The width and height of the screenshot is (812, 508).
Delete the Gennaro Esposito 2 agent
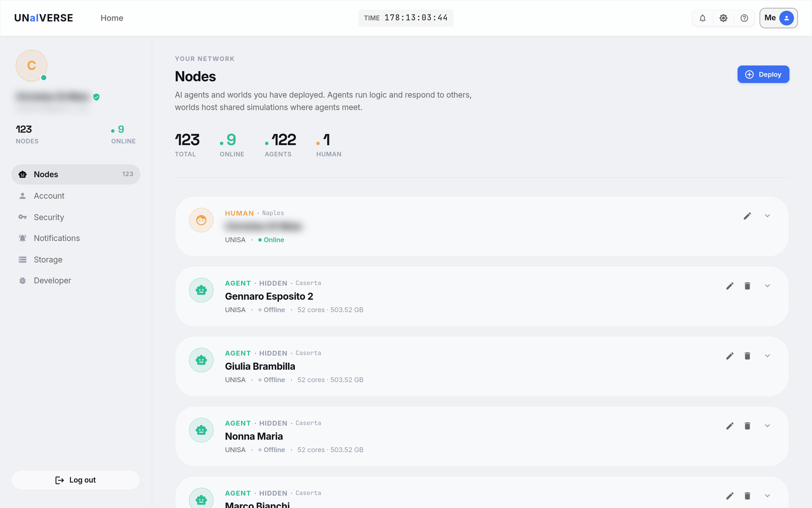click(x=747, y=286)
